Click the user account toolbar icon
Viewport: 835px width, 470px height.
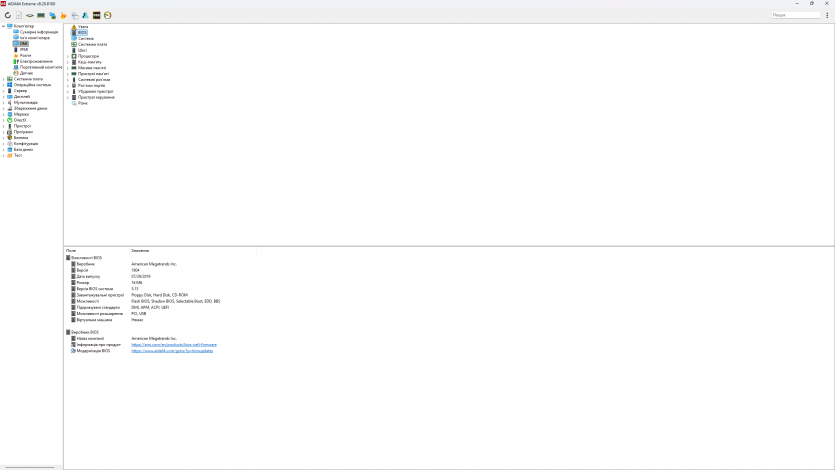tap(85, 15)
